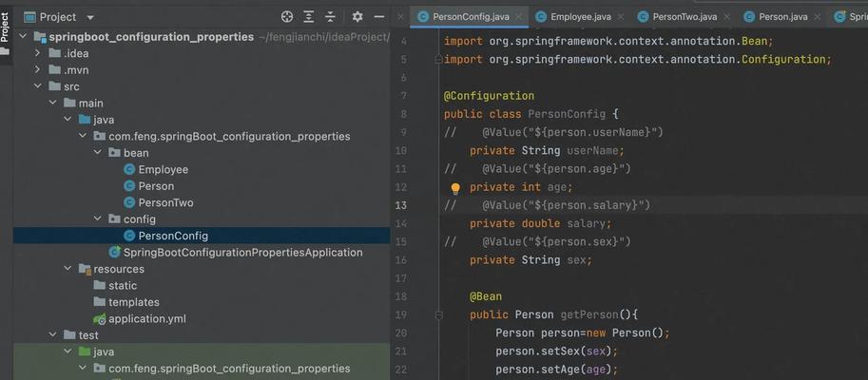
Task: Collapse the main java source folder arrow
Action: [68, 120]
